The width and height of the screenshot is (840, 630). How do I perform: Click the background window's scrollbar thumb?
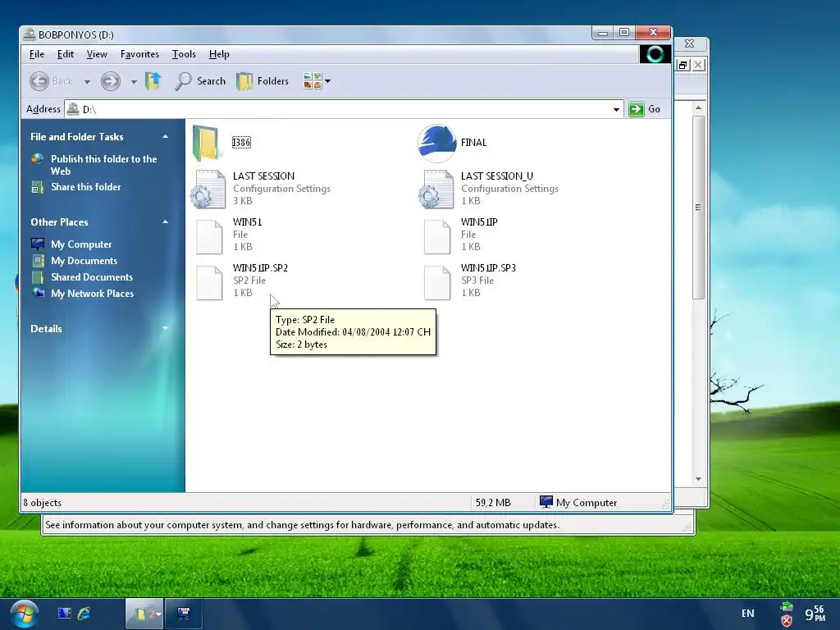[698, 208]
